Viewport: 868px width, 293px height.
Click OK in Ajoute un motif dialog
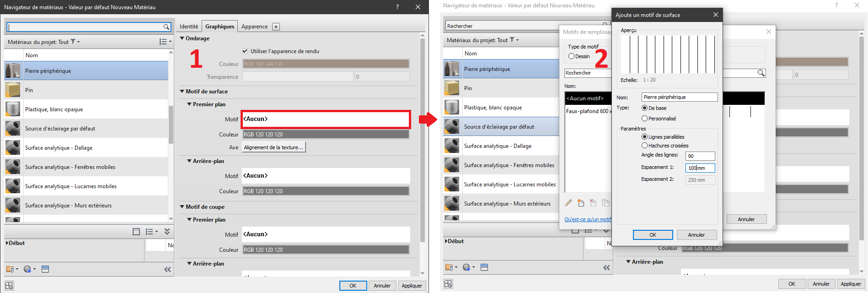coord(653,235)
